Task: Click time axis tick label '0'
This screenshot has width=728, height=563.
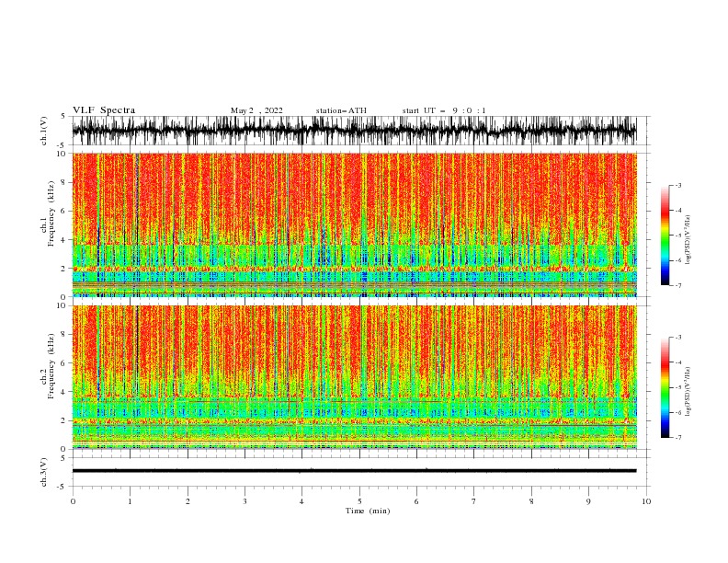Action: (73, 501)
